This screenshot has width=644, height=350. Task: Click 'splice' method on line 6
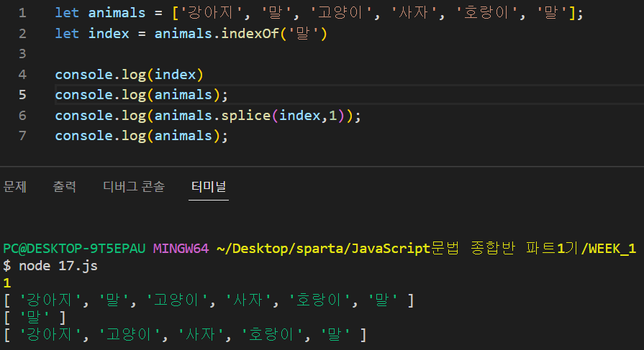point(245,115)
